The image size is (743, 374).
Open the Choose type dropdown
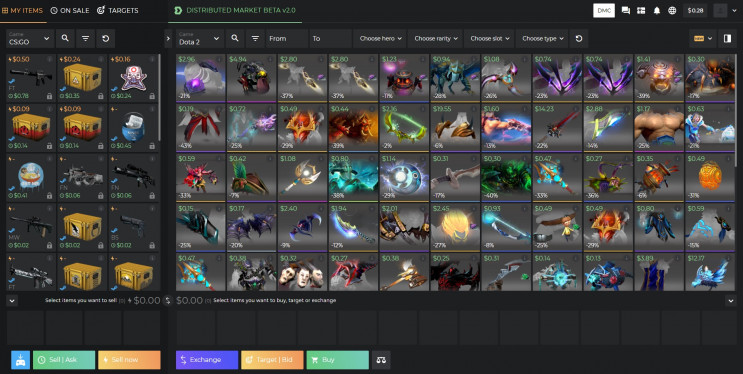(x=543, y=38)
